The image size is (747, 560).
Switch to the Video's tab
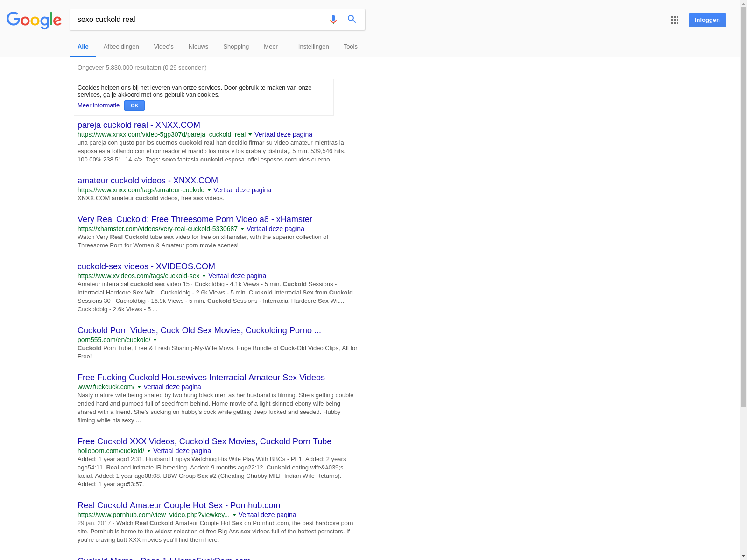164,47
